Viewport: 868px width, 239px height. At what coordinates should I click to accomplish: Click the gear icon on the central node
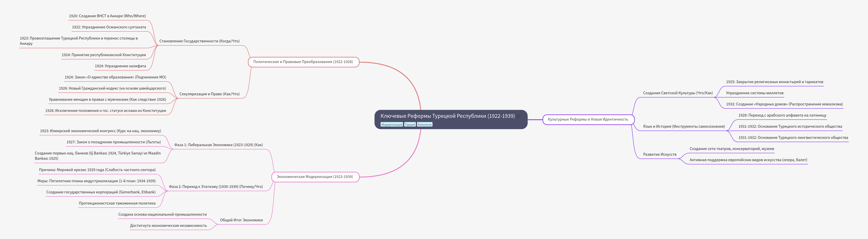[519, 117]
